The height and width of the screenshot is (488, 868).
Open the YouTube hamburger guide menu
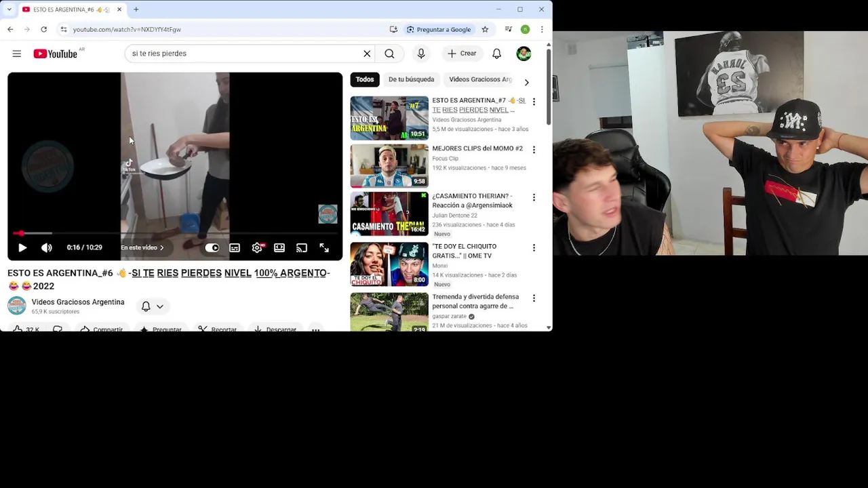click(17, 54)
